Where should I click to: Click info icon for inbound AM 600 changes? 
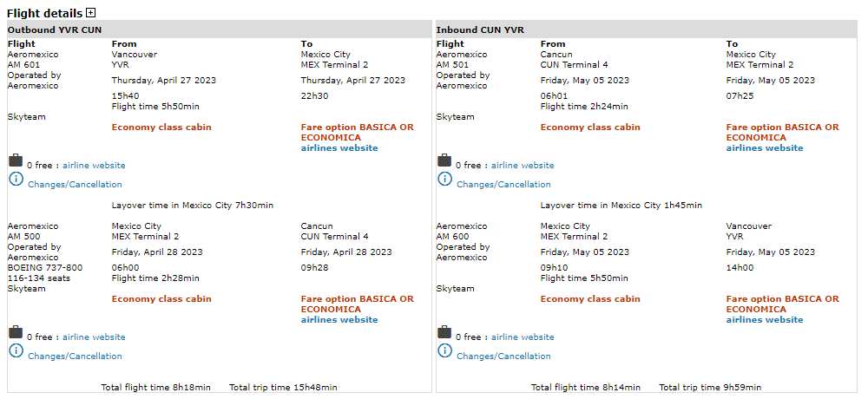[x=444, y=350]
